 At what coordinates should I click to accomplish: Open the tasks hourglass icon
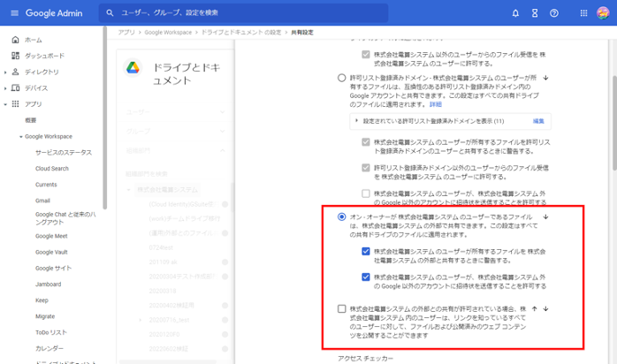[x=535, y=13]
